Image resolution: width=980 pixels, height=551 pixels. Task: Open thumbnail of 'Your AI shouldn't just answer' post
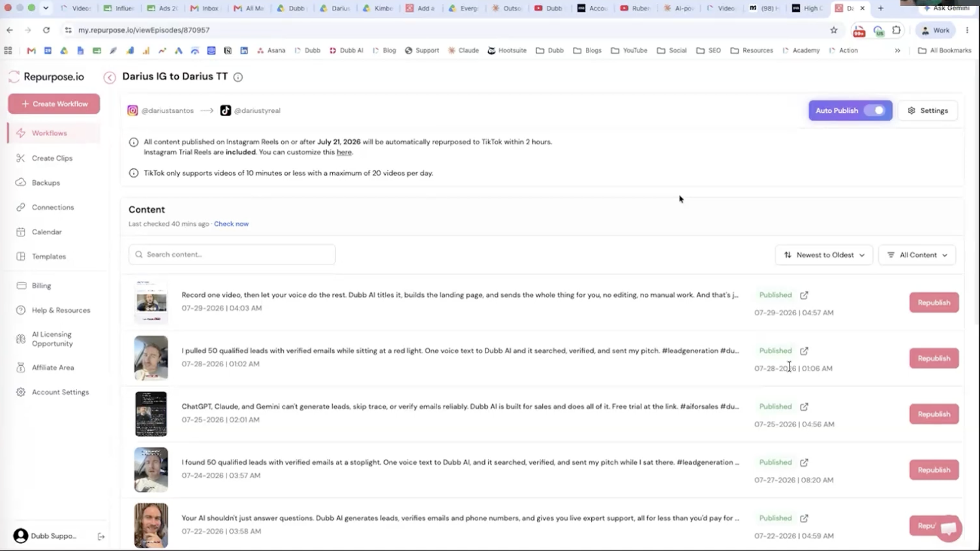point(151,526)
